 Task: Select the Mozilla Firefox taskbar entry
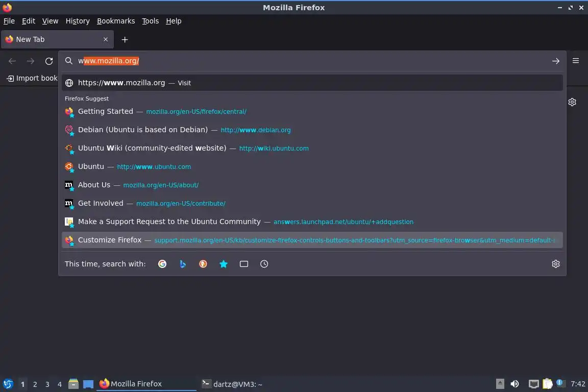146,384
